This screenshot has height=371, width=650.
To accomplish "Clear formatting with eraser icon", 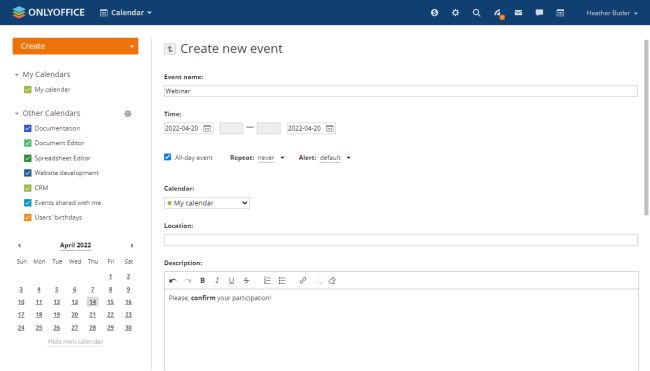I will coord(332,281).
